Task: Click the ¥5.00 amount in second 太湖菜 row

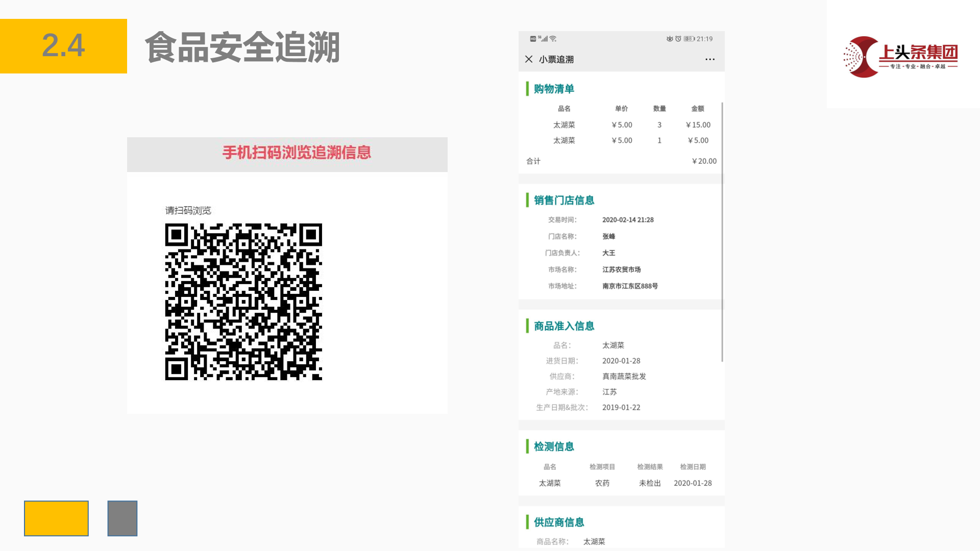Action: click(698, 140)
